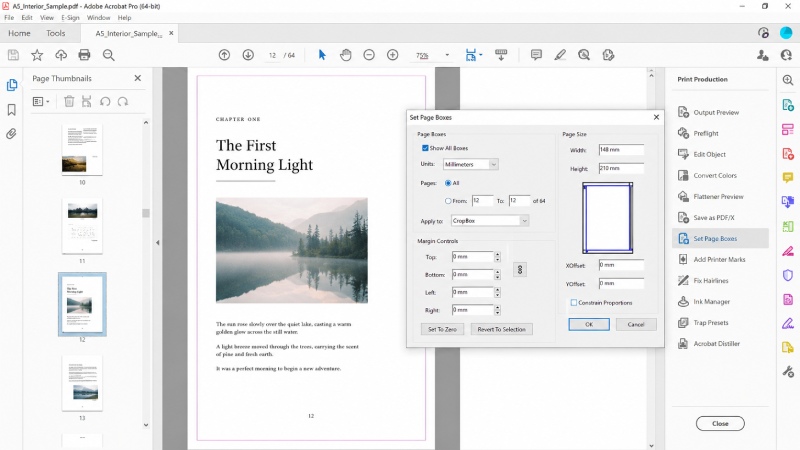
Task: Open the Apply to CropBox dropdown
Action: [x=490, y=221]
